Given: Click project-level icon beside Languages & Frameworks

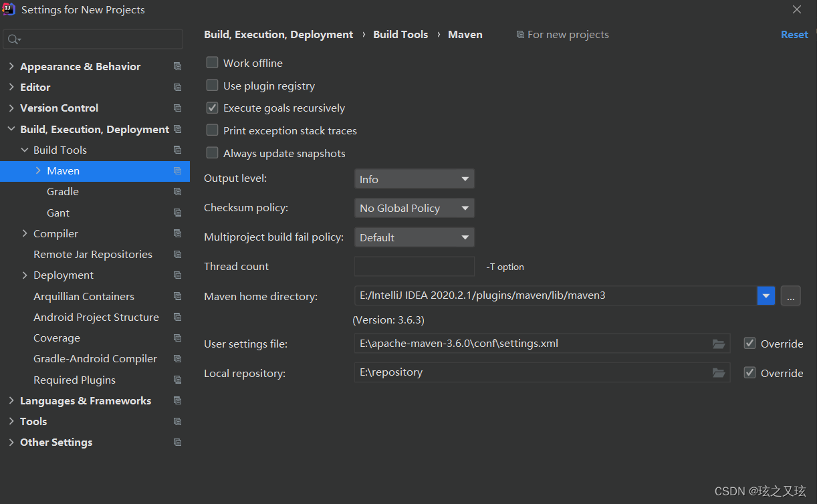Looking at the screenshot, I should tap(177, 400).
